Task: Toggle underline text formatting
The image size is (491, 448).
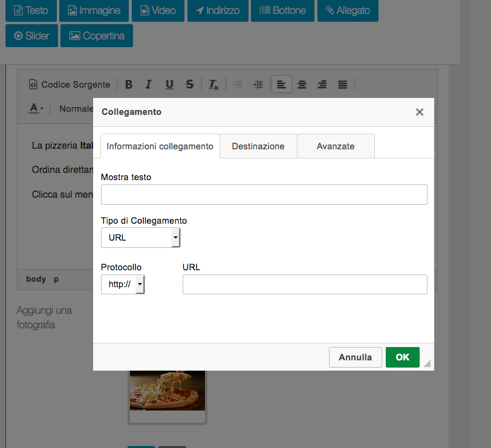Action: (169, 85)
